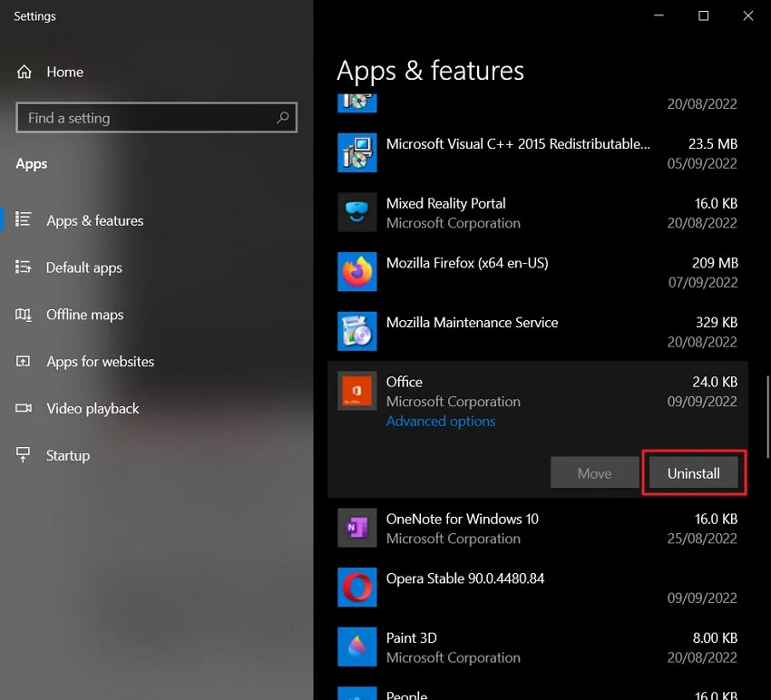Click the Mozilla Firefox app icon
771x700 pixels.
357,272
